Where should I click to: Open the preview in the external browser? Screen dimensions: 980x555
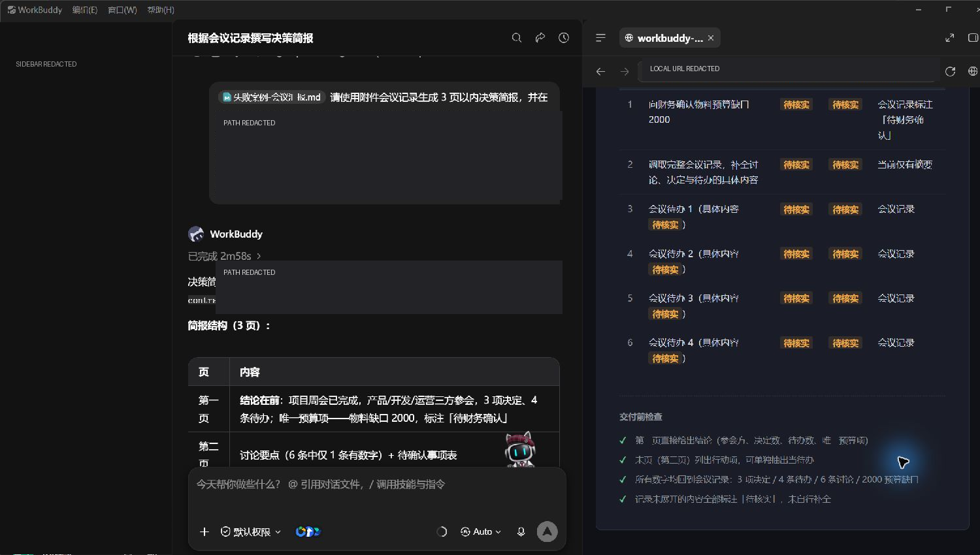[x=973, y=71]
